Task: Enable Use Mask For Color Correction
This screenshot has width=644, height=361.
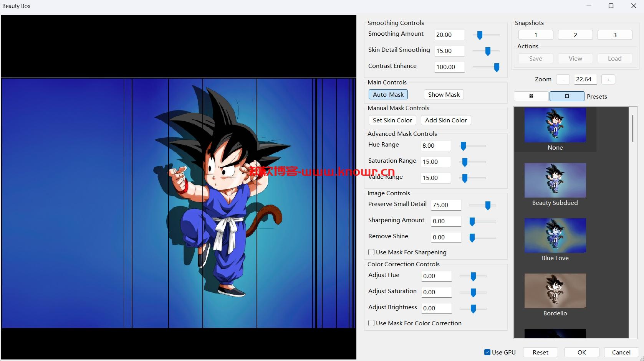Action: point(371,323)
